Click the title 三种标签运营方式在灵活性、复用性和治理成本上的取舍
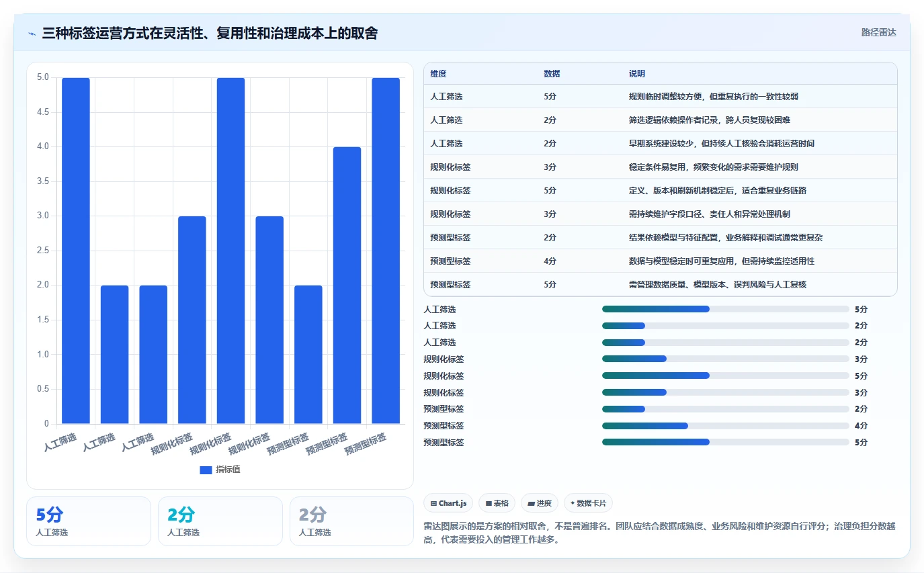 210,33
